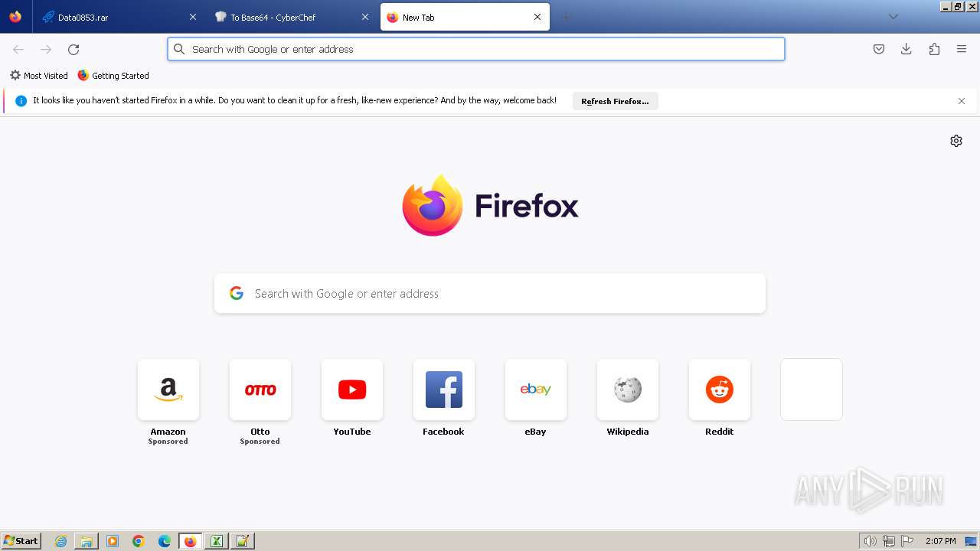Switch to the Data0853.rar tab

119,17
